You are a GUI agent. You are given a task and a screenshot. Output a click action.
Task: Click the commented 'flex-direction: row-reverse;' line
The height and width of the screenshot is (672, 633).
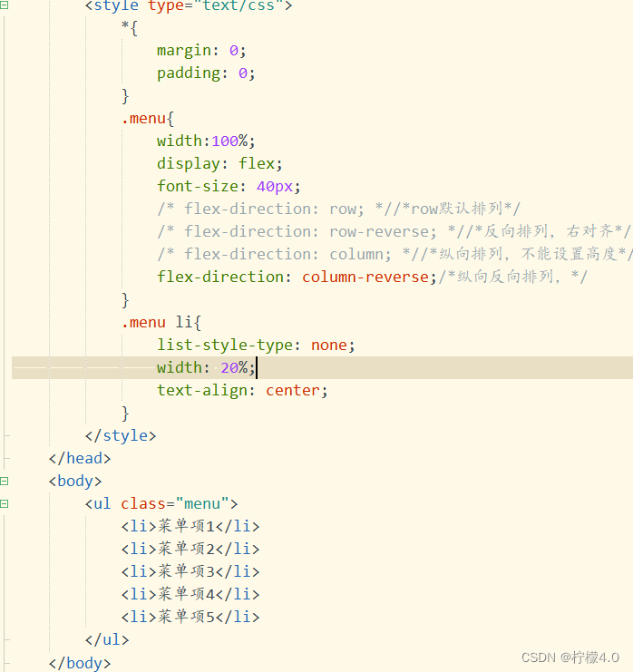pos(394,232)
